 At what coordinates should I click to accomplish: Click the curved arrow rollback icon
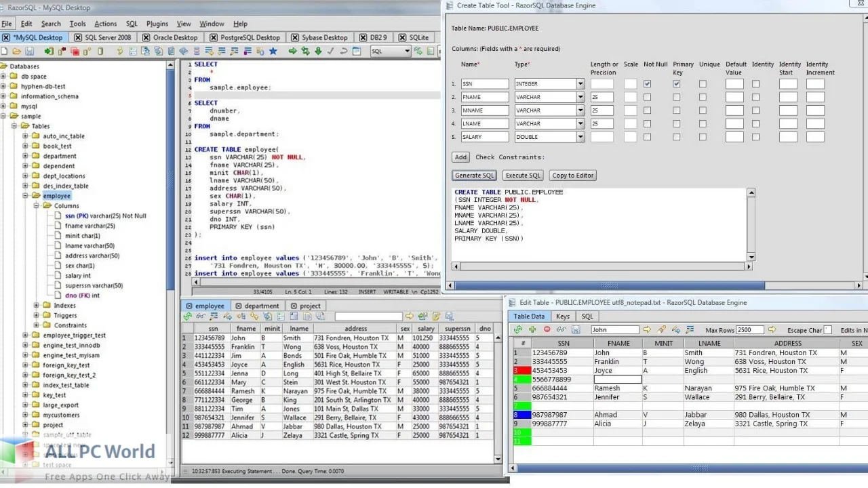point(344,51)
